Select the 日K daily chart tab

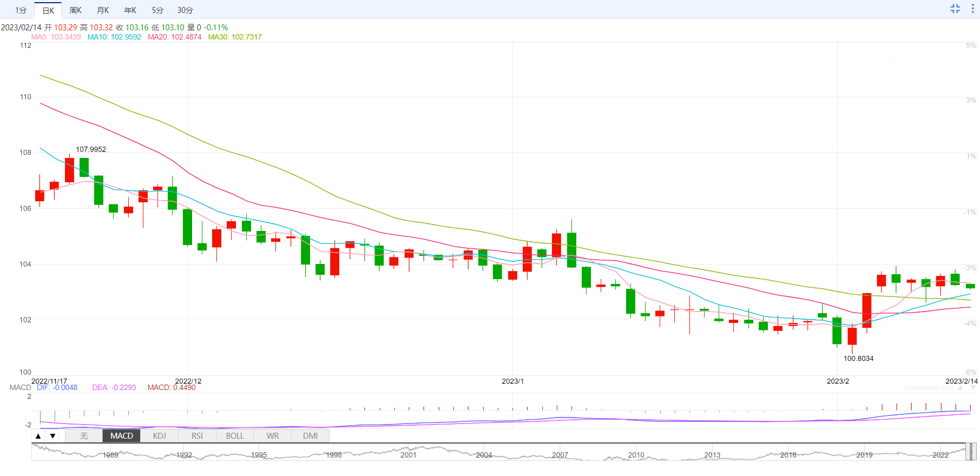pos(48,10)
